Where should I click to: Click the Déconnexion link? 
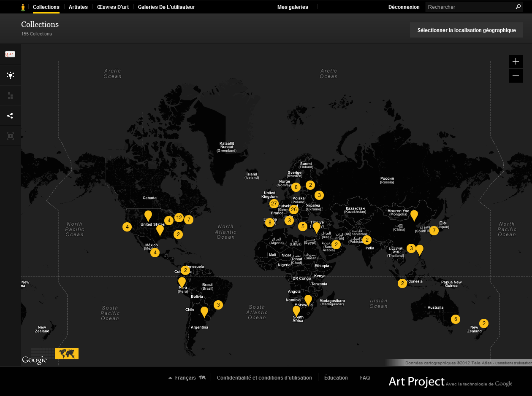pos(404,7)
